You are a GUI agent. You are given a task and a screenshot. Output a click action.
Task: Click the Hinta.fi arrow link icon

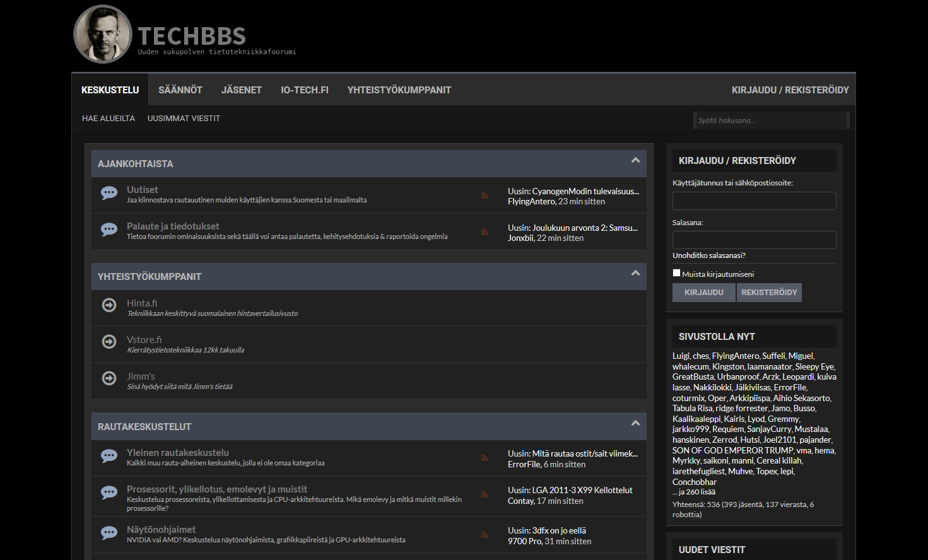click(109, 305)
